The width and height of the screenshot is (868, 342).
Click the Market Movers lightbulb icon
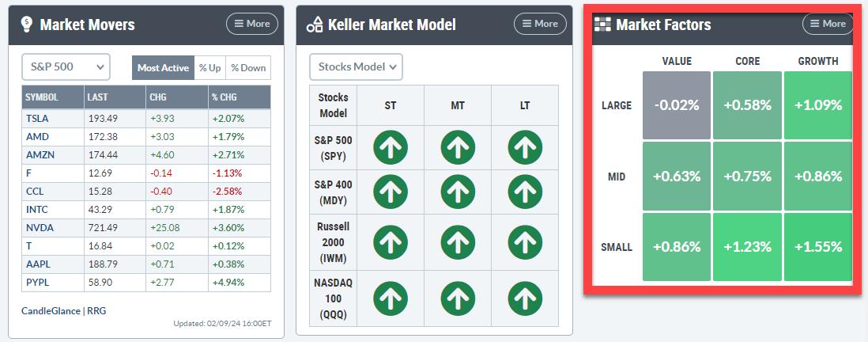coord(27,24)
